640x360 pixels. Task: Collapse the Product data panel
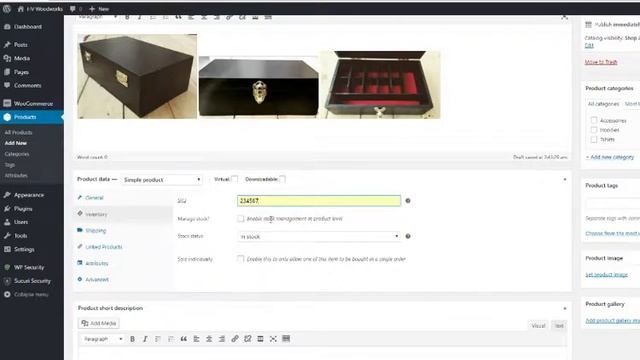click(x=565, y=179)
